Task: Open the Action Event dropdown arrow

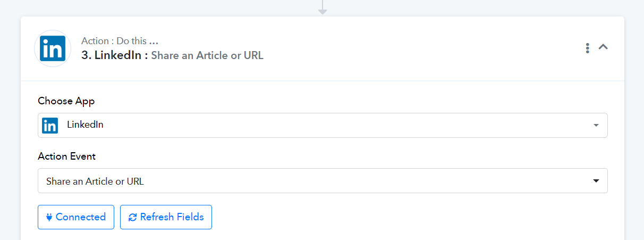Action: tap(596, 181)
